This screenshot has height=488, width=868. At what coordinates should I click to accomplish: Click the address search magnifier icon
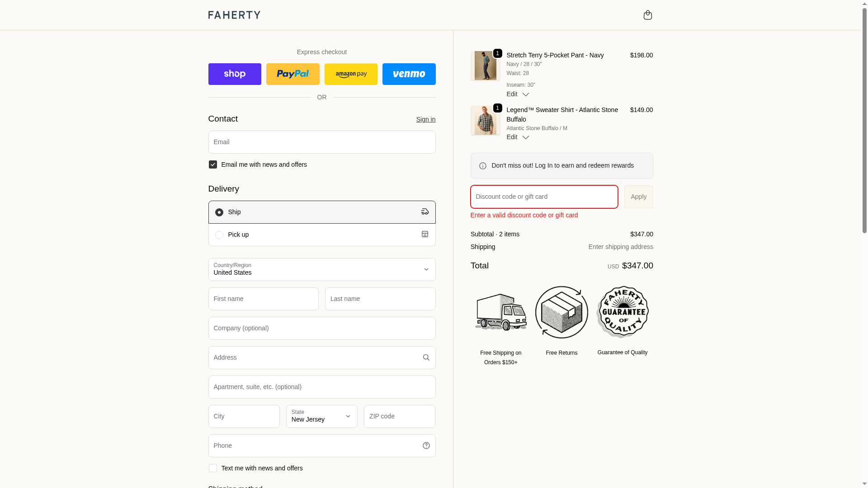(426, 357)
